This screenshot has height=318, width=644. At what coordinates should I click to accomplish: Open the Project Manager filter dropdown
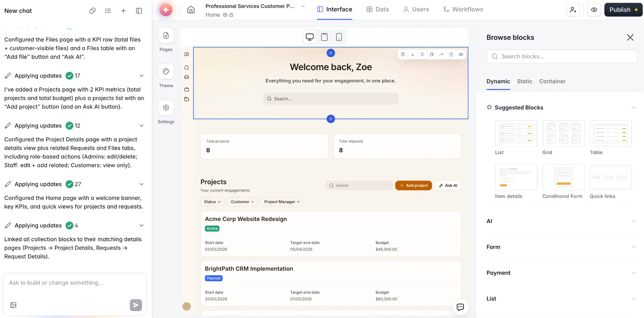[282, 202]
